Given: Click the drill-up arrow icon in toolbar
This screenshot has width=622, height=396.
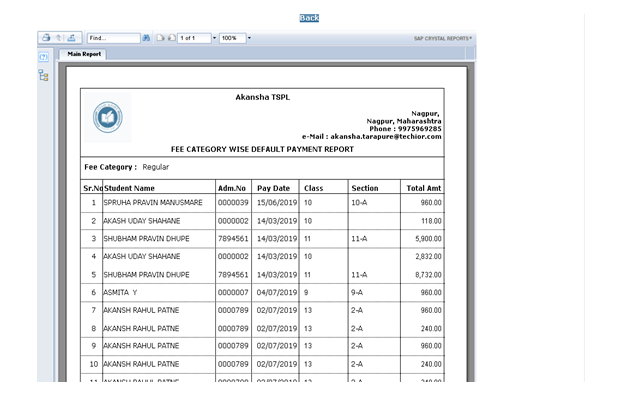Looking at the screenshot, I should pyautogui.click(x=58, y=38).
